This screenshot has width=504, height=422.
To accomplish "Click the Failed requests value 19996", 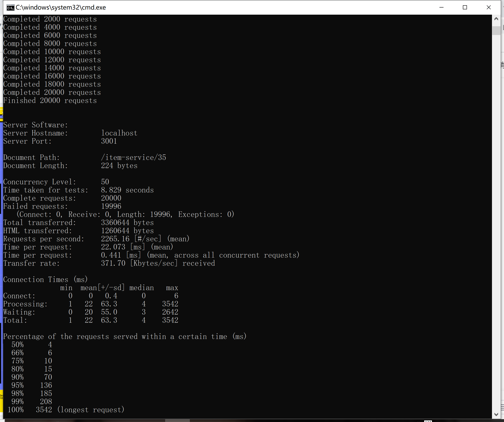I will coord(111,207).
